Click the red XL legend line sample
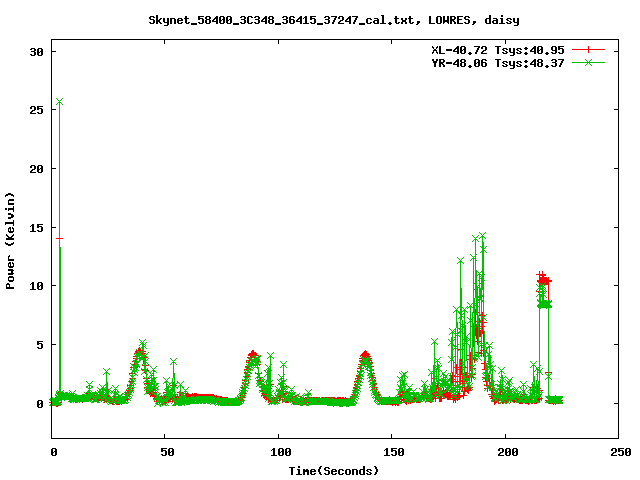The height and width of the screenshot is (480, 640). tap(588, 50)
